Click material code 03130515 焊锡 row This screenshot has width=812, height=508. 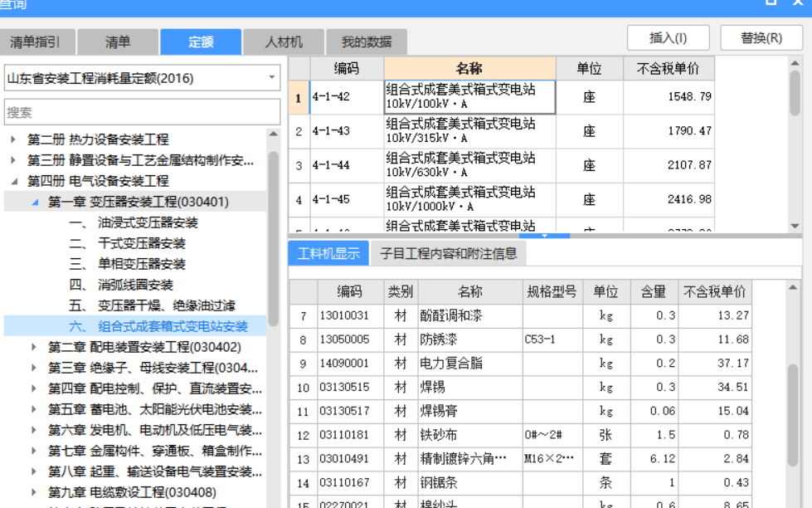coord(520,387)
